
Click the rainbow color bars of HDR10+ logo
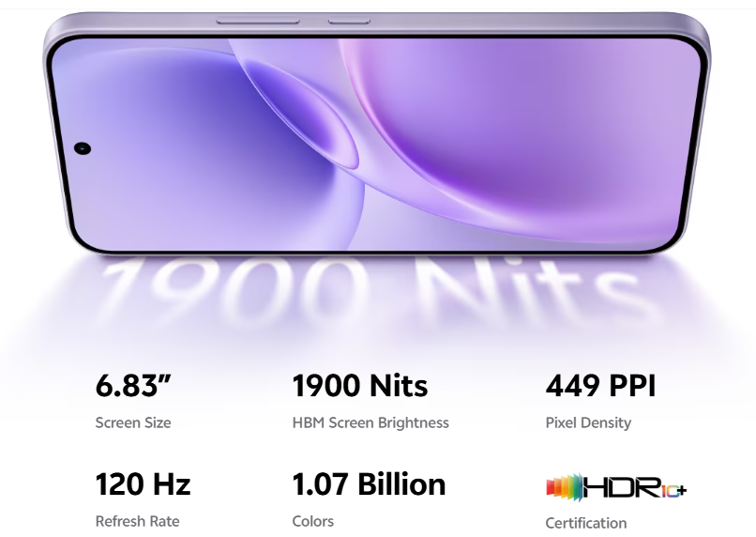coord(563,487)
